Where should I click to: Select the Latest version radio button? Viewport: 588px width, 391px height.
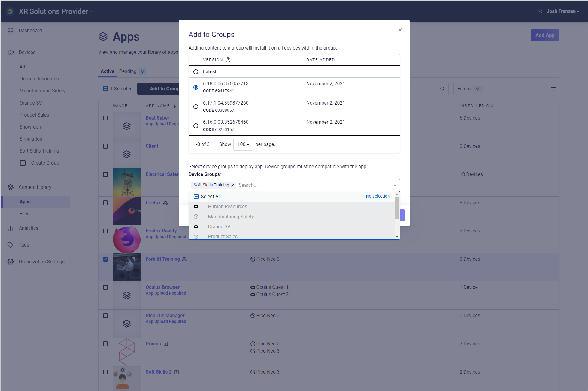point(196,71)
